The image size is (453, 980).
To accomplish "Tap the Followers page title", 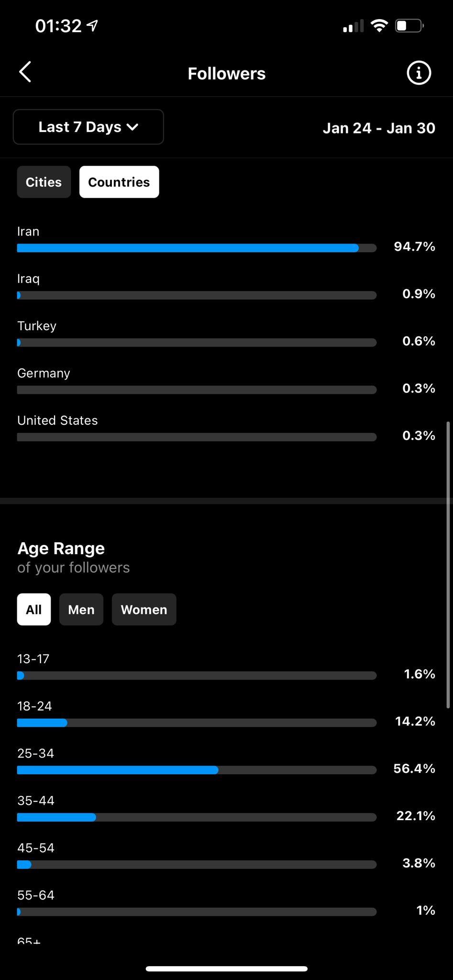I will pos(226,74).
